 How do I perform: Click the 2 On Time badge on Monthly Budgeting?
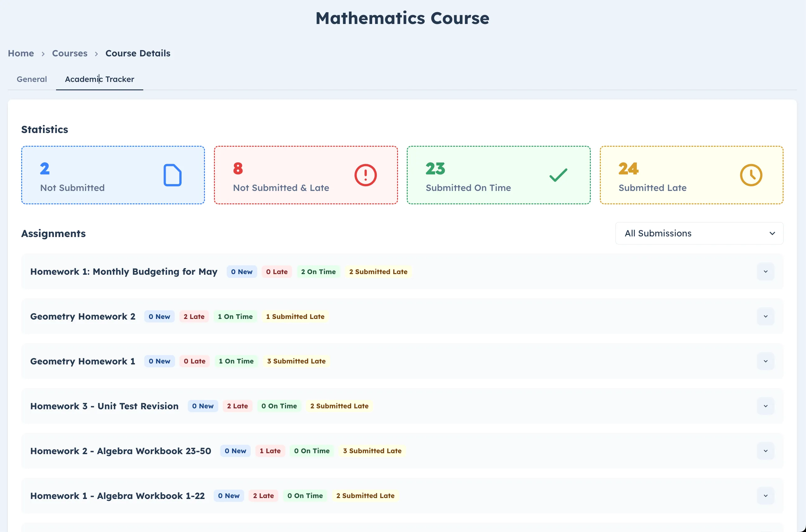tap(318, 272)
